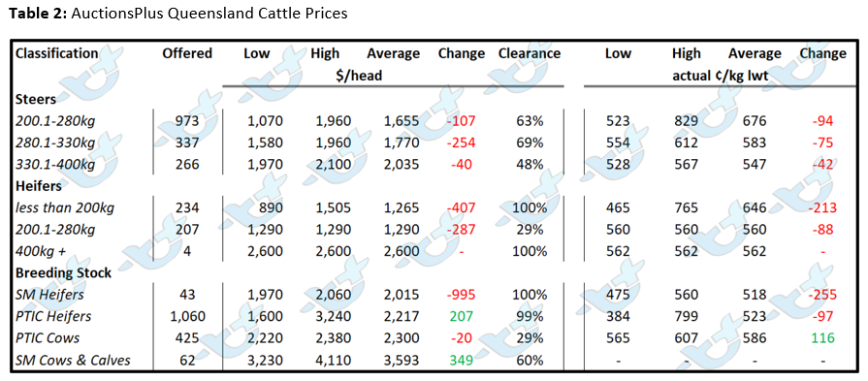This screenshot has width=868, height=381.
Task: Click the green 207 change value
Action: pos(461,317)
